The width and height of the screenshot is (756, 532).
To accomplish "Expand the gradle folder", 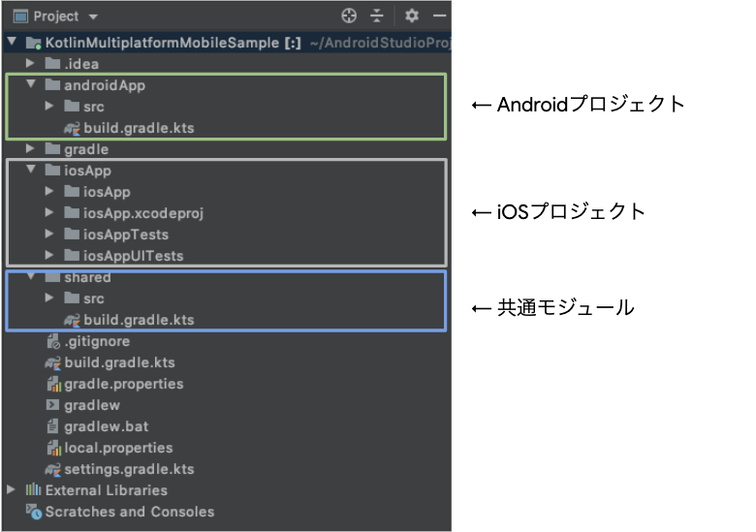I will [x=30, y=148].
